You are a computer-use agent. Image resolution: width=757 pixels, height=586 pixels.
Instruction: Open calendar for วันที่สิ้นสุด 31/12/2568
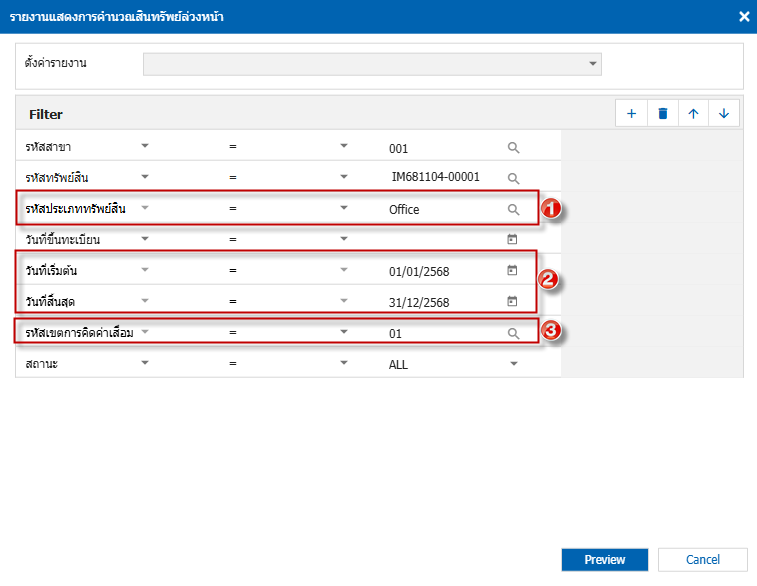[513, 302]
